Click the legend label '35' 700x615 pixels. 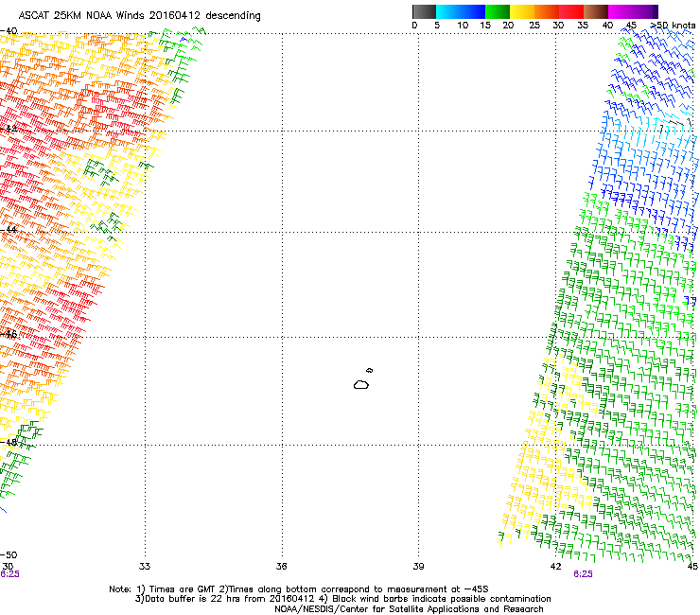[583, 26]
